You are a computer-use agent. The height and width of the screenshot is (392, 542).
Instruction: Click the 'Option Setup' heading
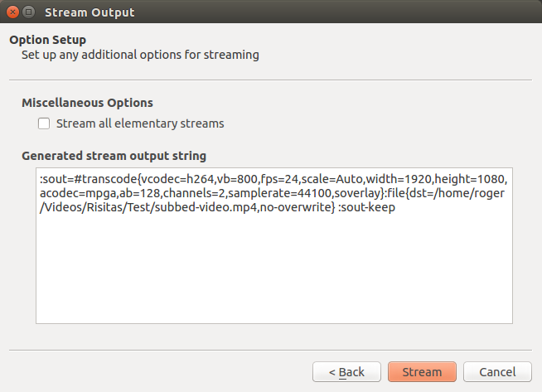coord(47,39)
